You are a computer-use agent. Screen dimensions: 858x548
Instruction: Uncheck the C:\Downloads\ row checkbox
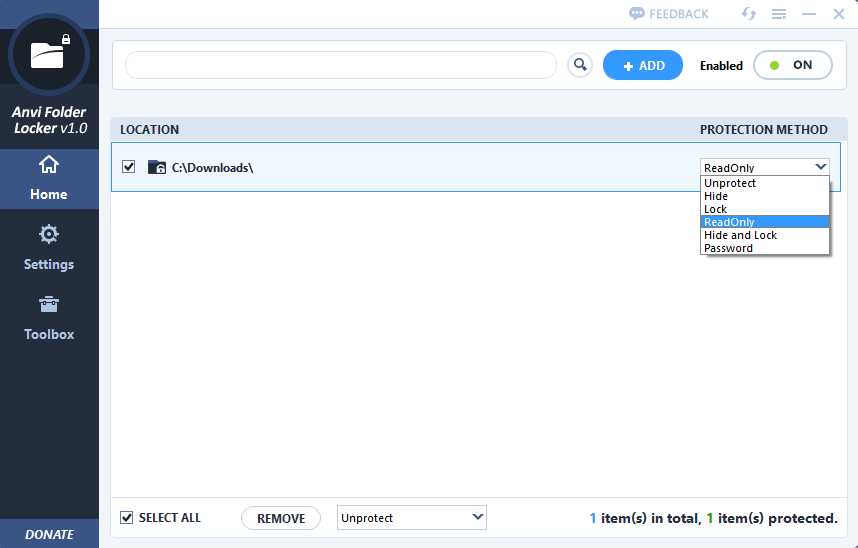pos(129,166)
